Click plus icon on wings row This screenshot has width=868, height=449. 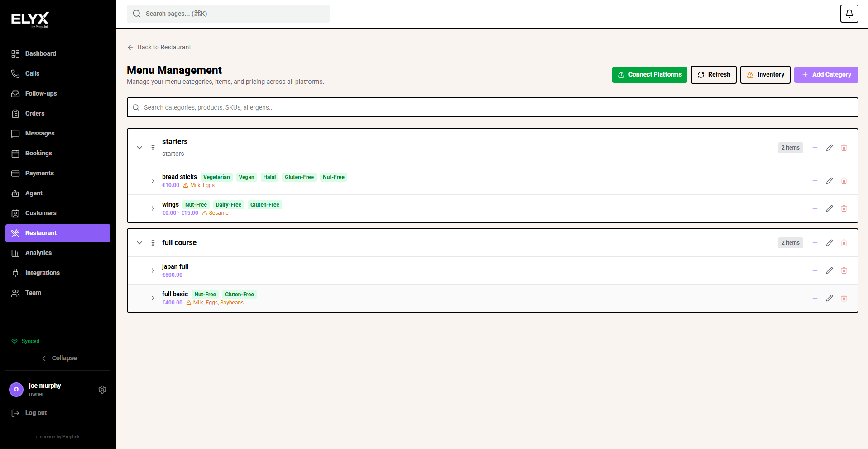tap(815, 208)
